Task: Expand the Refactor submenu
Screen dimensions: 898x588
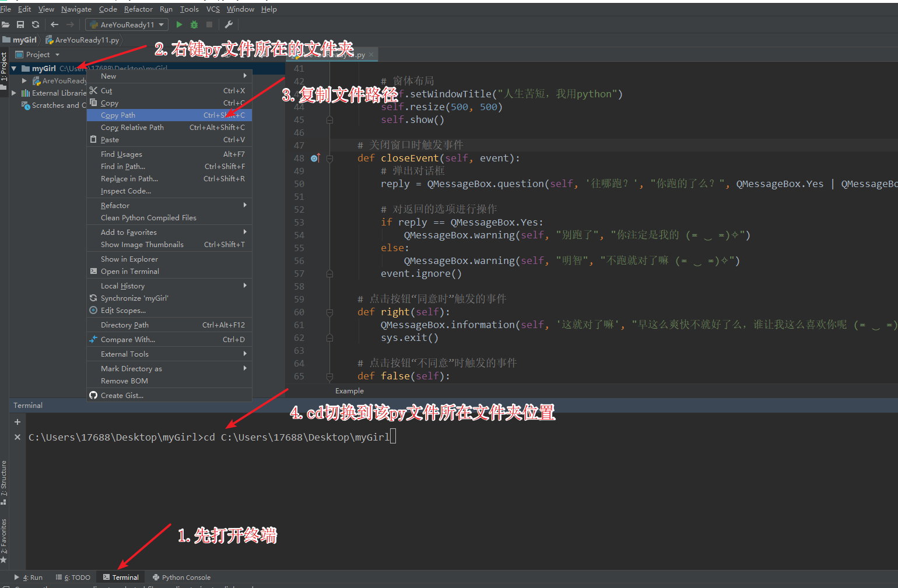Action: click(x=169, y=205)
